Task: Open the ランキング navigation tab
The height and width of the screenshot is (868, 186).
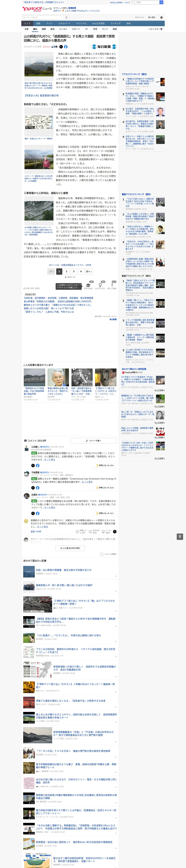Action: pos(115,23)
